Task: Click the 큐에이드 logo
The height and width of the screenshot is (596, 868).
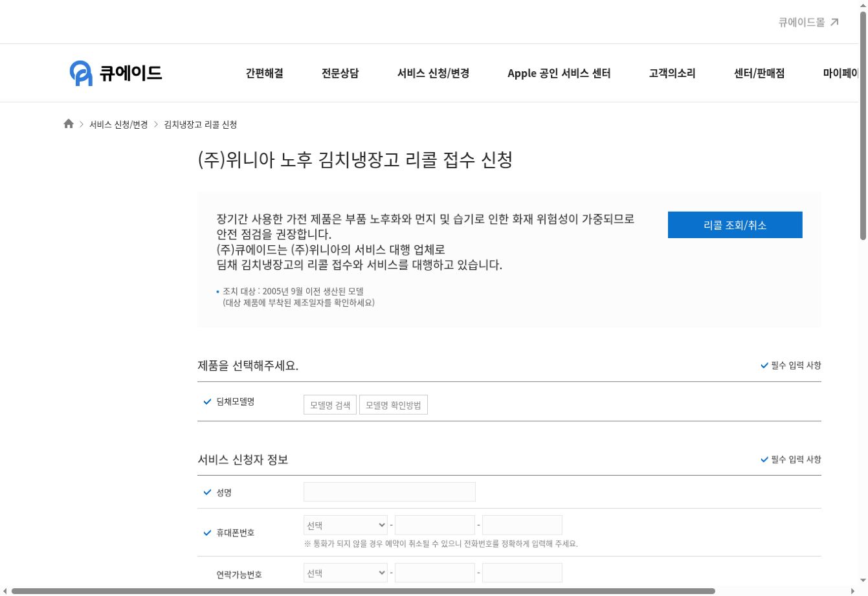Action: 115,72
